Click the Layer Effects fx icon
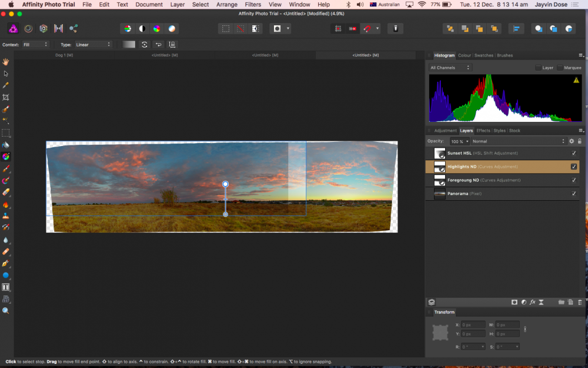 click(532, 302)
